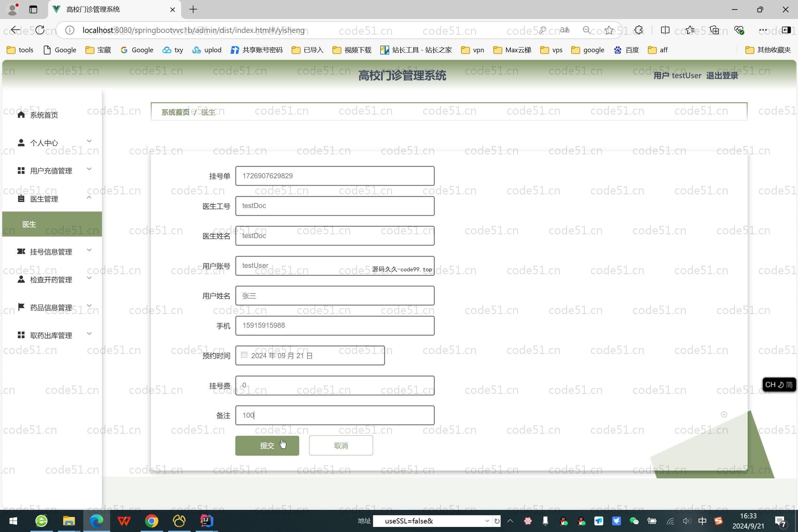Image resolution: width=798 pixels, height=532 pixels.
Task: Click the browser address bar URL
Action: 193,30
